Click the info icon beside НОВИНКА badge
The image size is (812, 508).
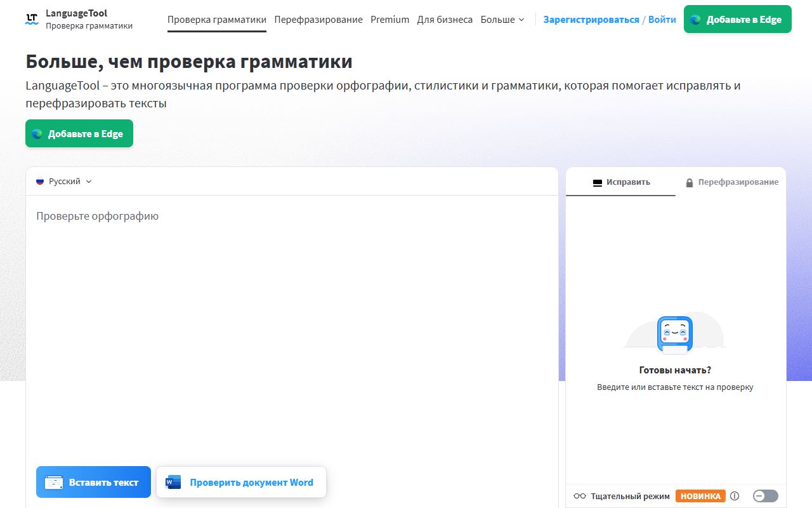[x=735, y=496]
